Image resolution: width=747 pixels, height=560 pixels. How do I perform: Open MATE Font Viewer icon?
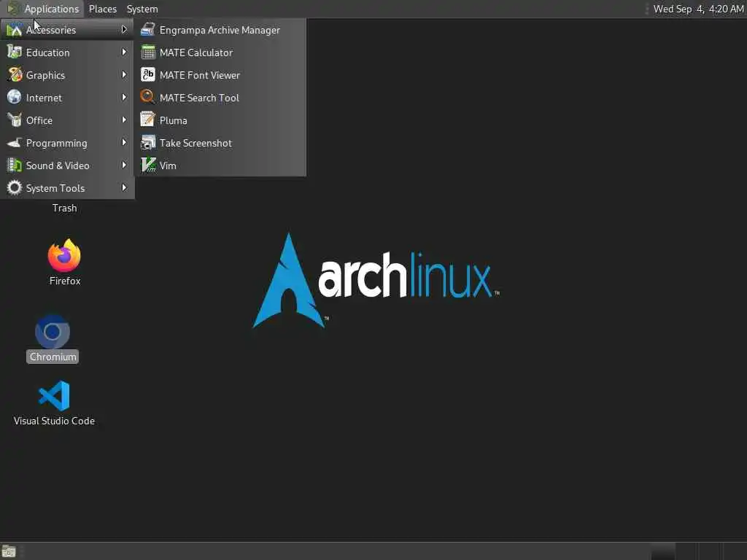[147, 75]
